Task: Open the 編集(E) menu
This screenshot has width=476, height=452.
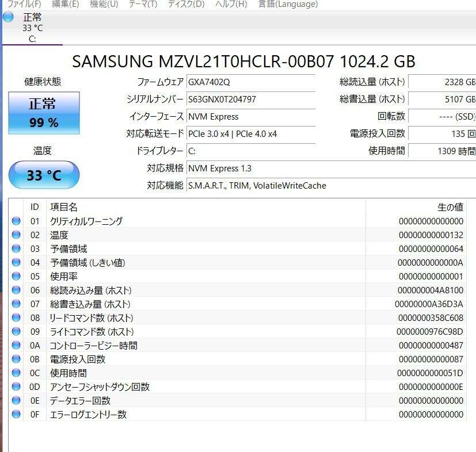Action: 66,4
